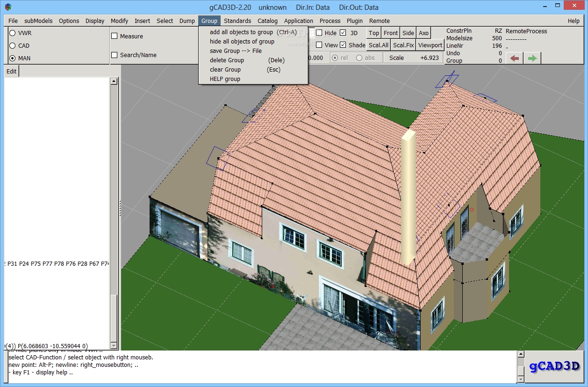
Task: Click the RemoteProcess label
Action: 526,31
